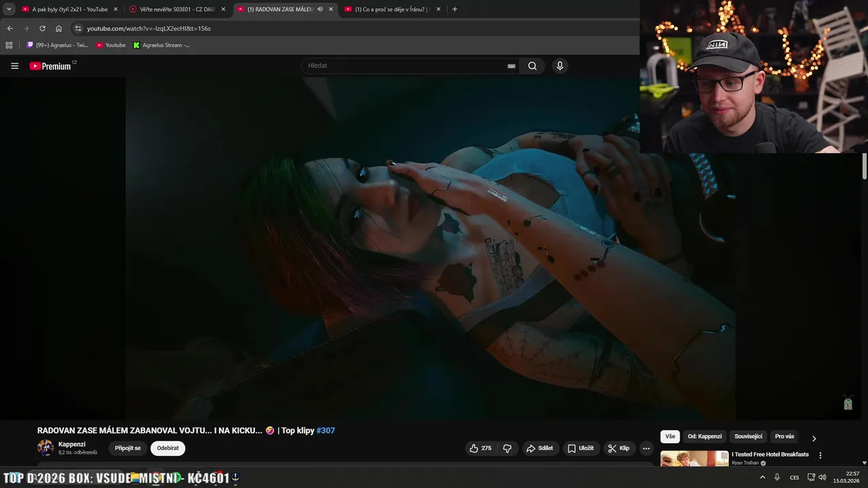This screenshot has height=488, width=868.
Task: Select the Související filter chip
Action: [x=748, y=436]
